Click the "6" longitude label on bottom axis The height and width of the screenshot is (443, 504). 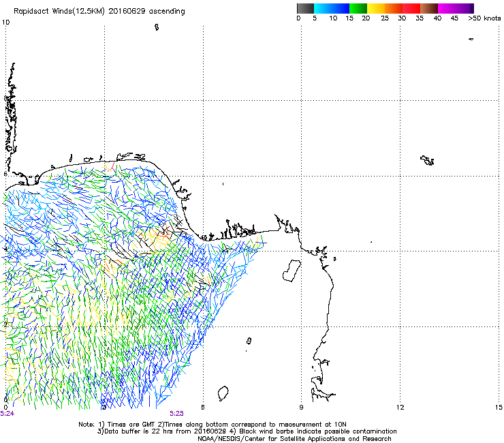(x=203, y=408)
